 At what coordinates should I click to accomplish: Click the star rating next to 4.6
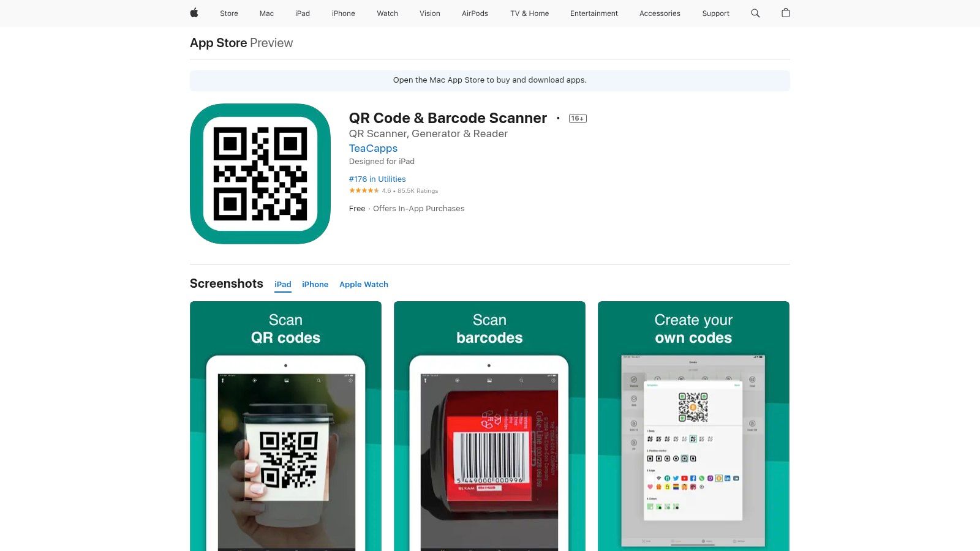[x=364, y=190]
